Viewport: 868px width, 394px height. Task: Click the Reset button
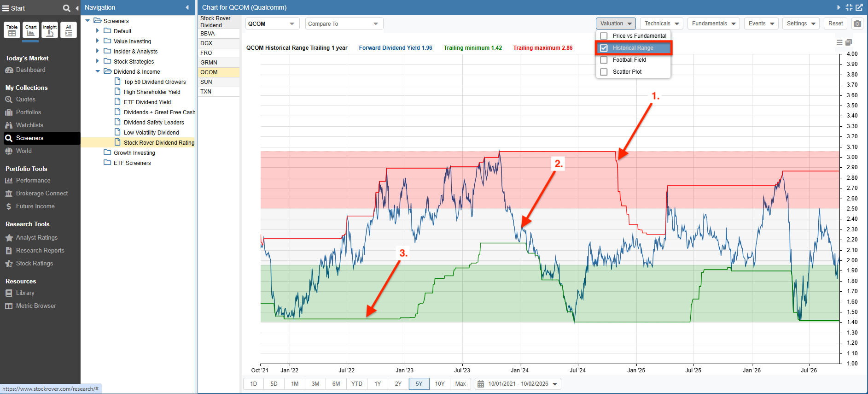click(835, 24)
